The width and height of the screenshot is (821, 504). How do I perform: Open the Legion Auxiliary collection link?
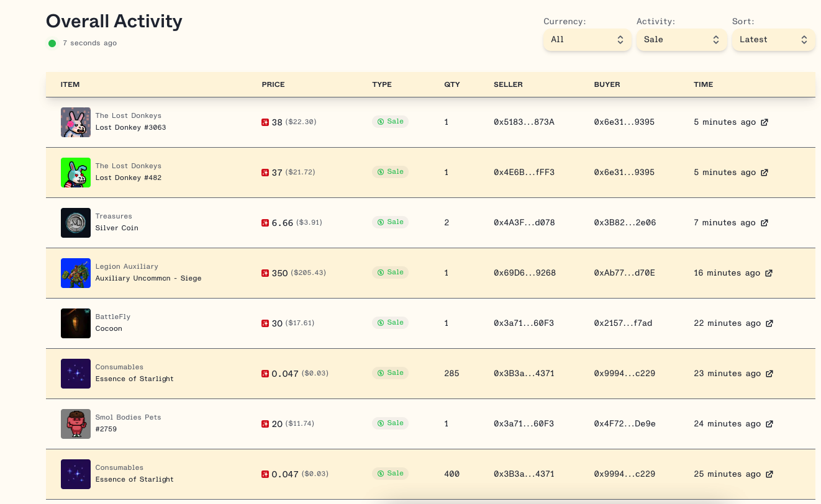(x=127, y=267)
